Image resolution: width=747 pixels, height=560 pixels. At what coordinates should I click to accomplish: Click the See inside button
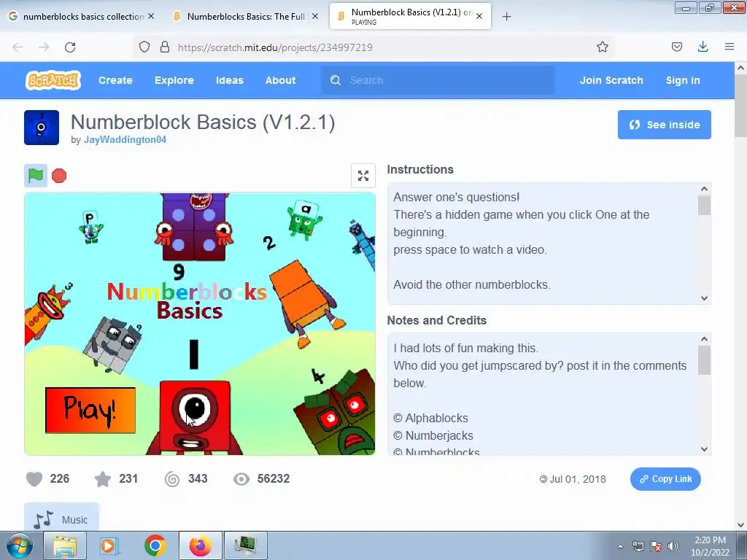tap(664, 125)
